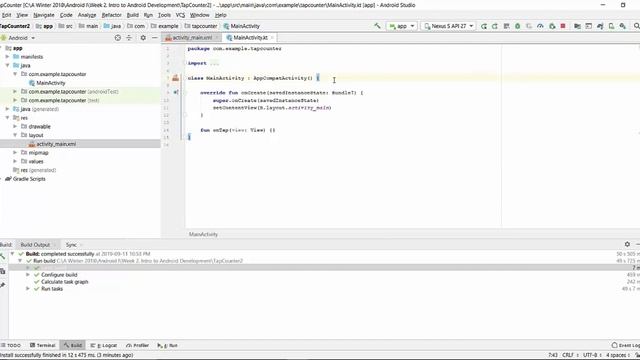Open the Logcat tool window

(x=104, y=345)
